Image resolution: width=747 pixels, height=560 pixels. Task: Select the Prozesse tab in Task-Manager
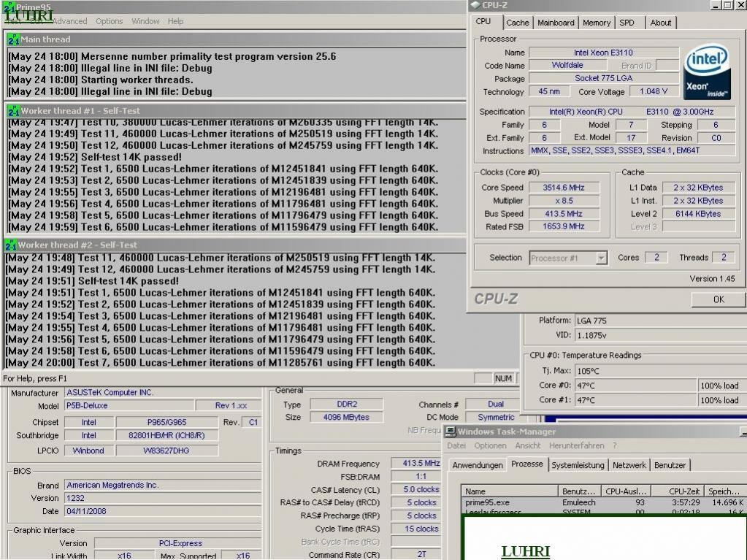(527, 464)
